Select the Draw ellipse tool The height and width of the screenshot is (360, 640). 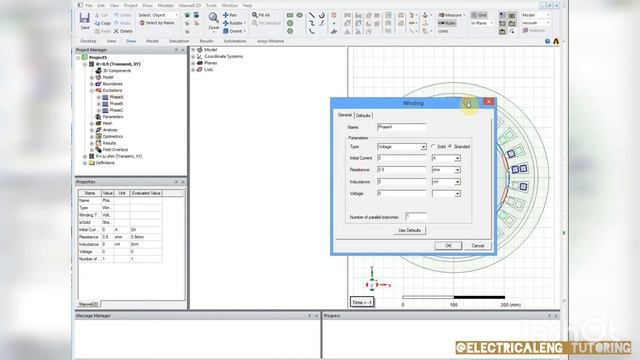300,15
